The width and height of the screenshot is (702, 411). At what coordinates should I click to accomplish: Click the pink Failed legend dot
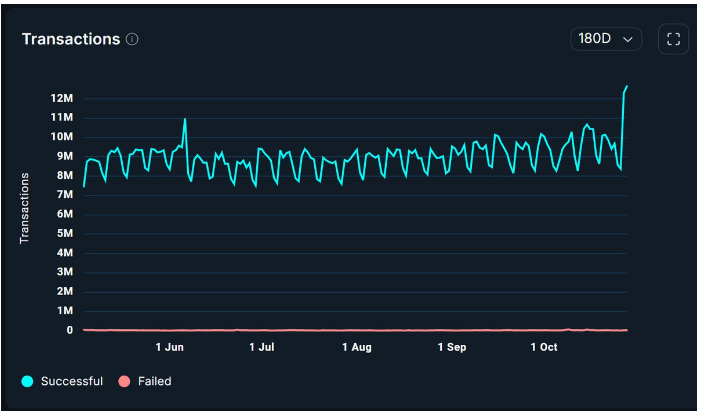click(125, 381)
